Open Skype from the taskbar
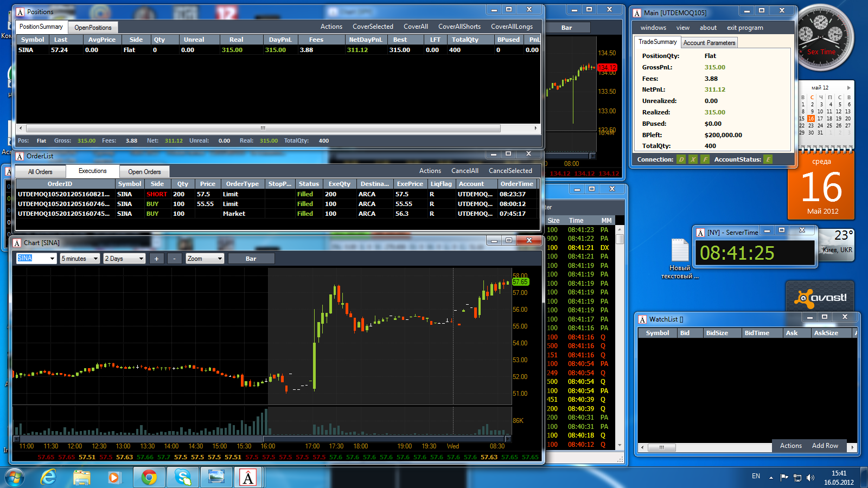868x488 pixels. pos(183,477)
